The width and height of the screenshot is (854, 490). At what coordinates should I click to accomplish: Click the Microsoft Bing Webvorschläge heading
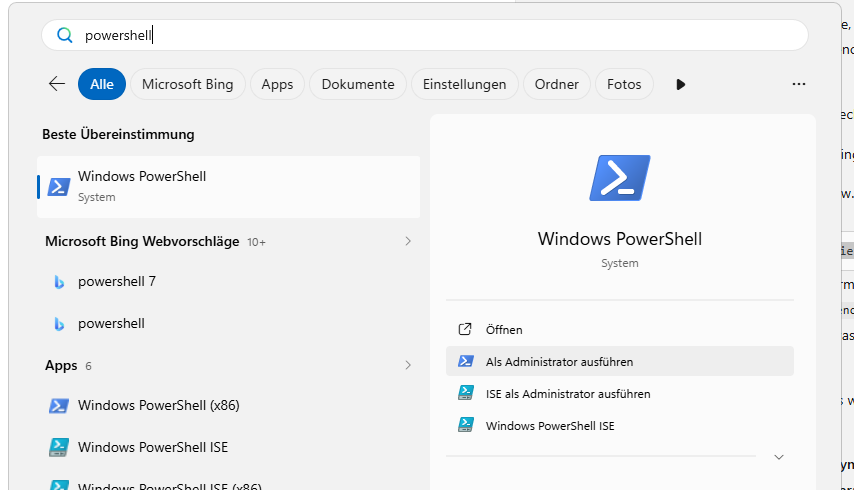tap(142, 241)
